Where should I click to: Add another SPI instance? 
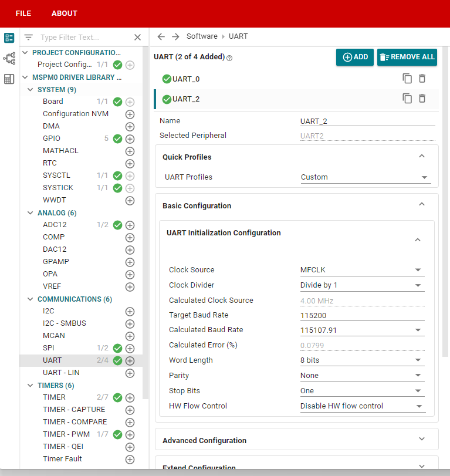(x=130, y=349)
